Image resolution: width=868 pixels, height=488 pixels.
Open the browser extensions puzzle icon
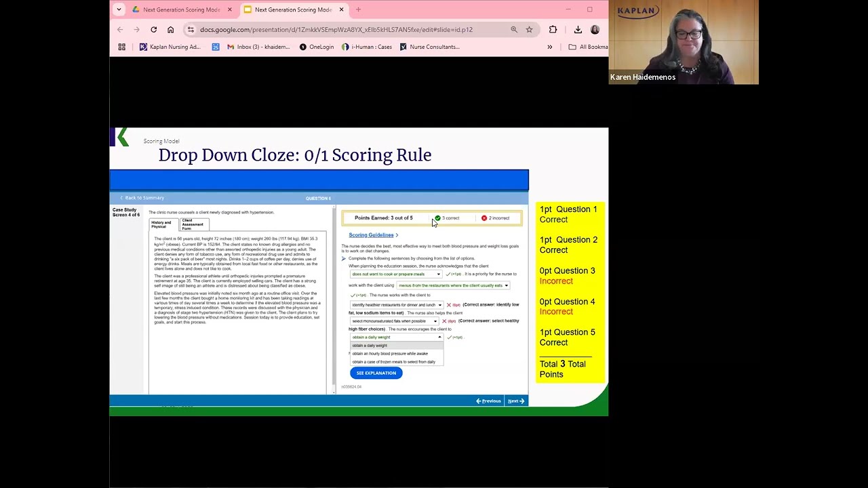tap(553, 30)
